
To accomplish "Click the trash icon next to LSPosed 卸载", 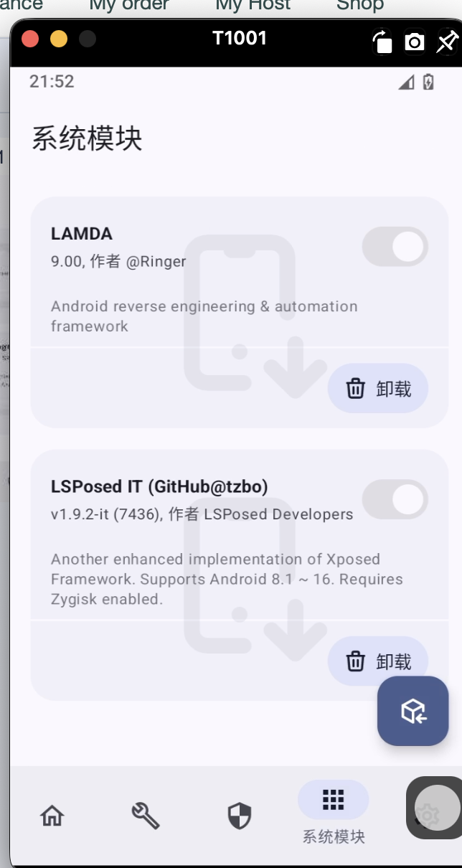I will tap(355, 661).
